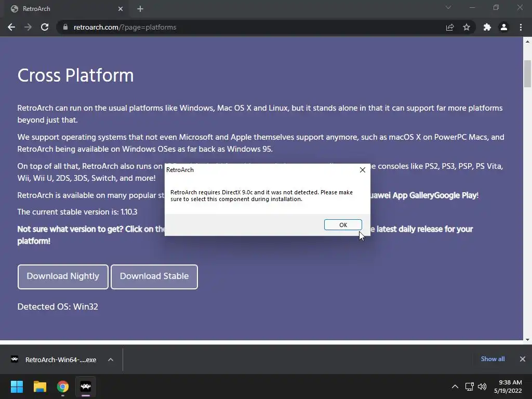
Task: Close the RetroArch browser tab
Action: coord(121,9)
